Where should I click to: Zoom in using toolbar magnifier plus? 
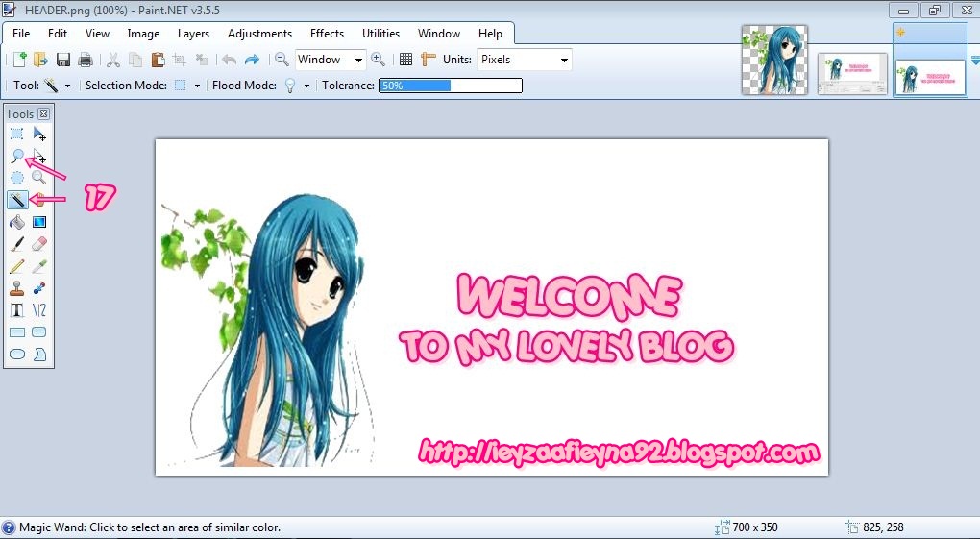coord(378,60)
